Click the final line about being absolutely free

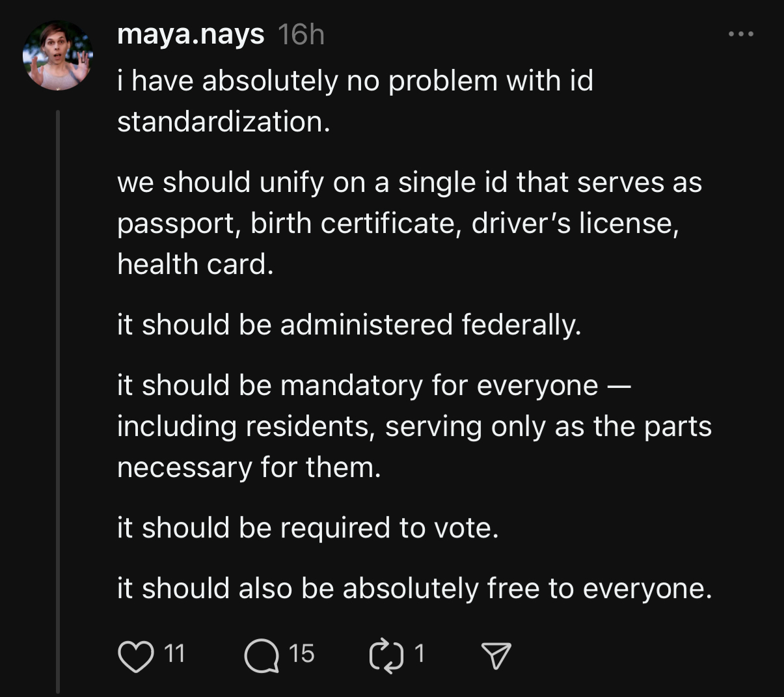[414, 588]
